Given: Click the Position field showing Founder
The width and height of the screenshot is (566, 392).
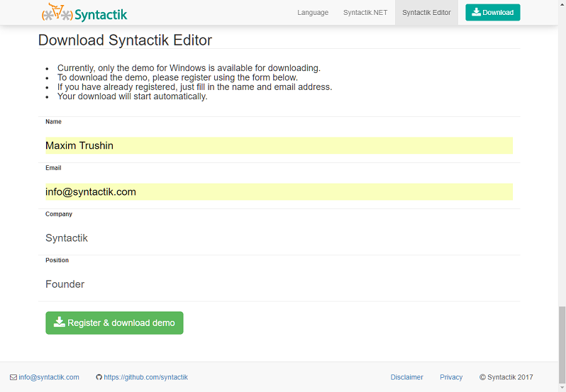Looking at the screenshot, I should 279,284.
